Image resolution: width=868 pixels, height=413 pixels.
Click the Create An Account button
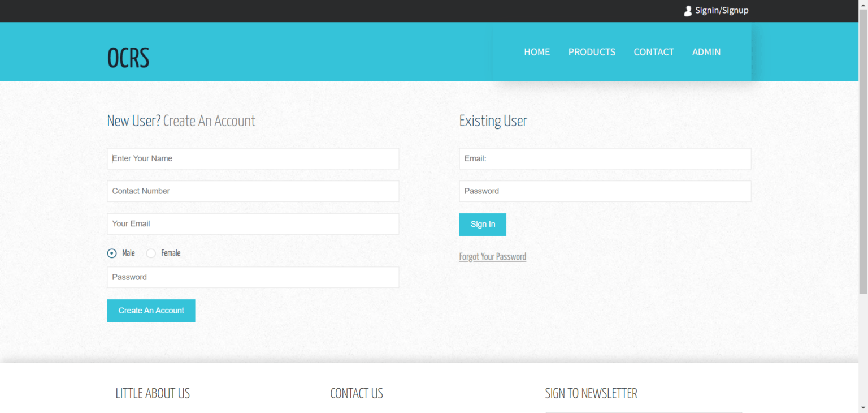click(x=151, y=310)
